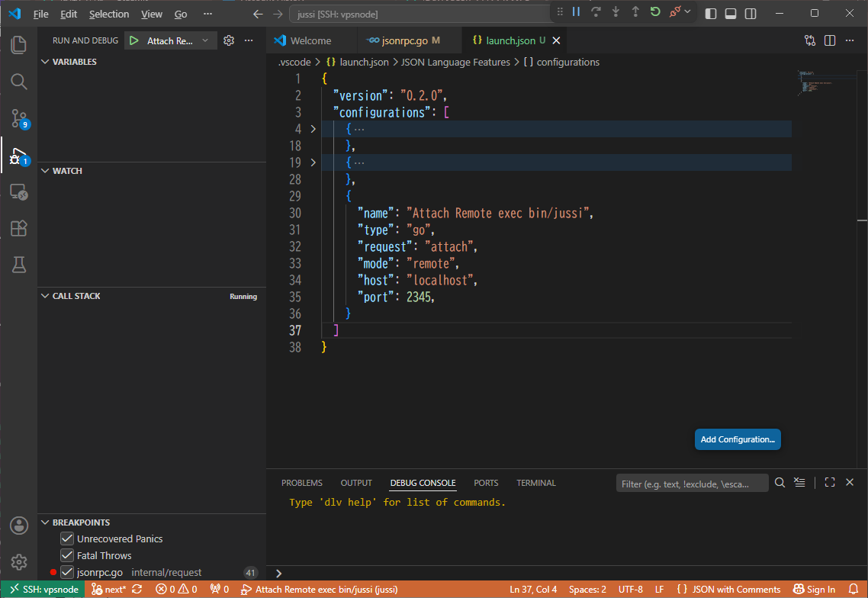Pause the debug session
The image size is (868, 598).
tap(577, 11)
